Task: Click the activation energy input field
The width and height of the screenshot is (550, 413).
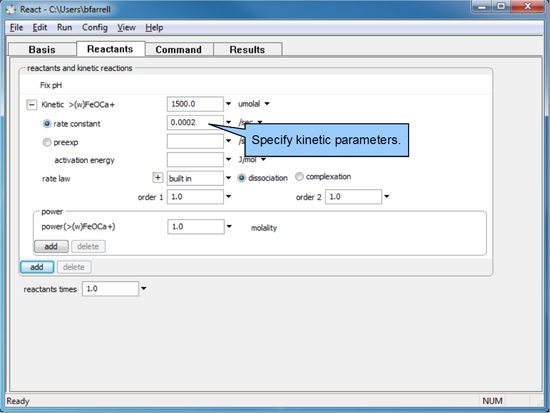Action: (195, 160)
